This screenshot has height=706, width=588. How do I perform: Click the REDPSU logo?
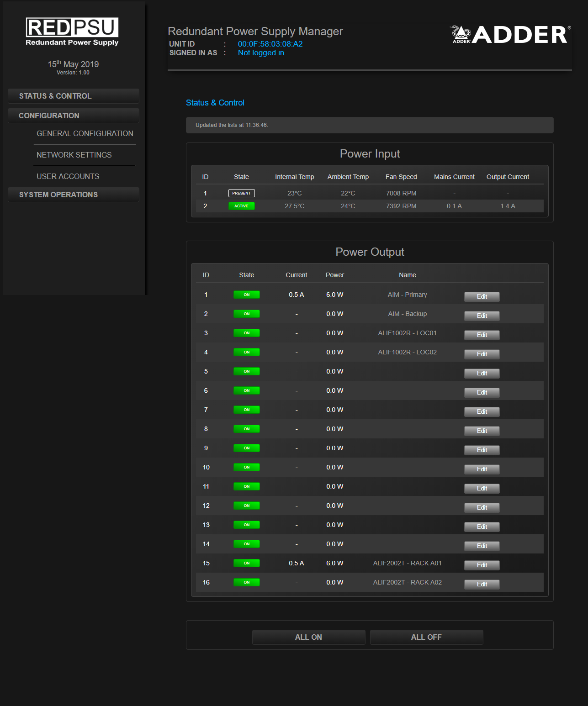(x=72, y=32)
